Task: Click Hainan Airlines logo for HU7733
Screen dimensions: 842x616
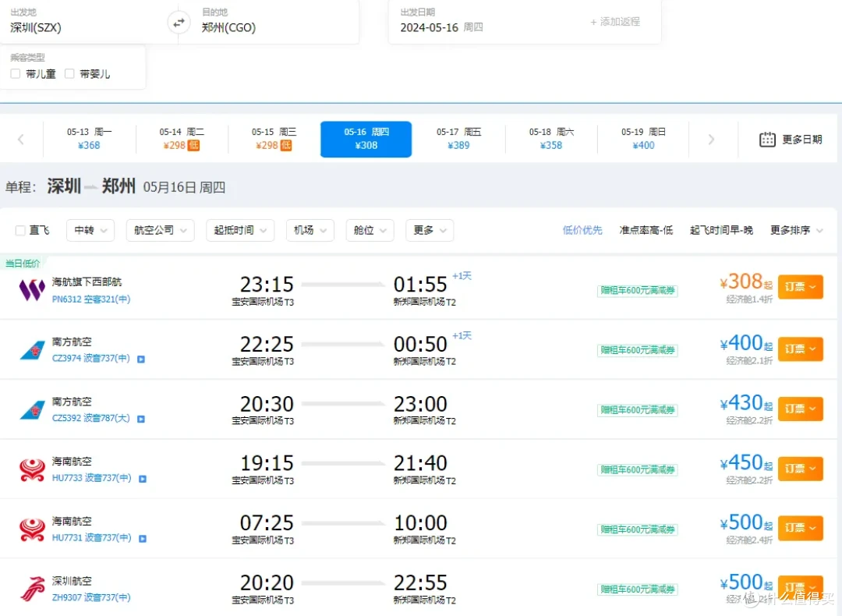Action: pyautogui.click(x=32, y=470)
